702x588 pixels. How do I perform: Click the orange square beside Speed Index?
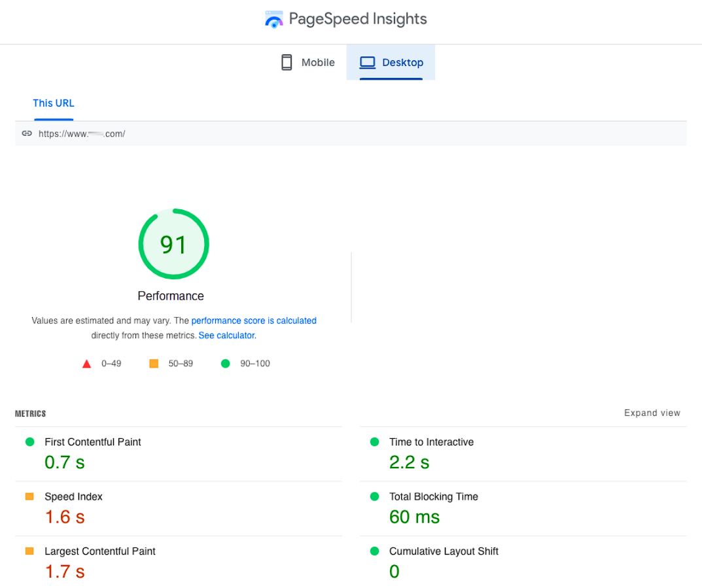click(29, 496)
